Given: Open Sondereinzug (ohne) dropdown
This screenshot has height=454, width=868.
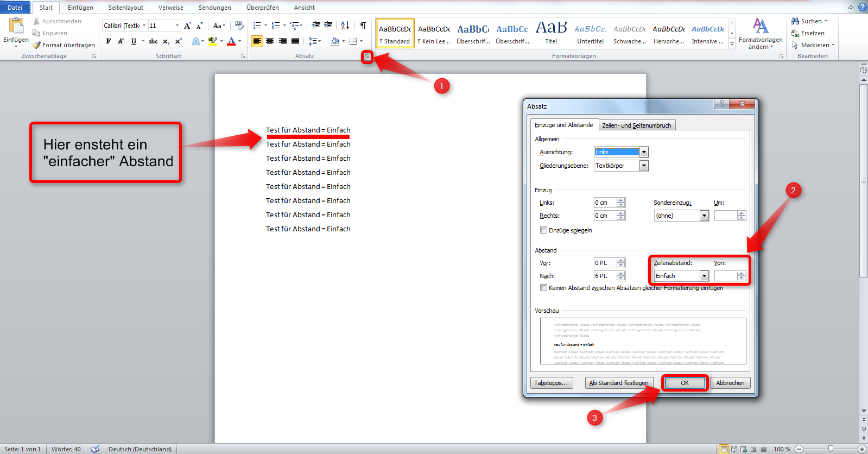Looking at the screenshot, I should tap(704, 216).
